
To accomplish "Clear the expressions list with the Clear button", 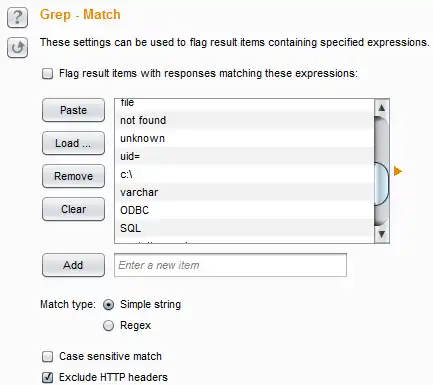I will (73, 209).
